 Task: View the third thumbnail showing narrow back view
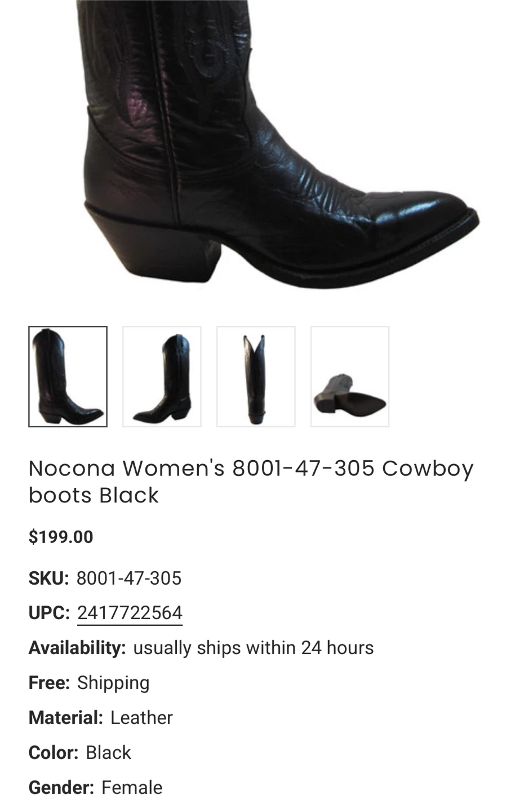click(x=256, y=377)
